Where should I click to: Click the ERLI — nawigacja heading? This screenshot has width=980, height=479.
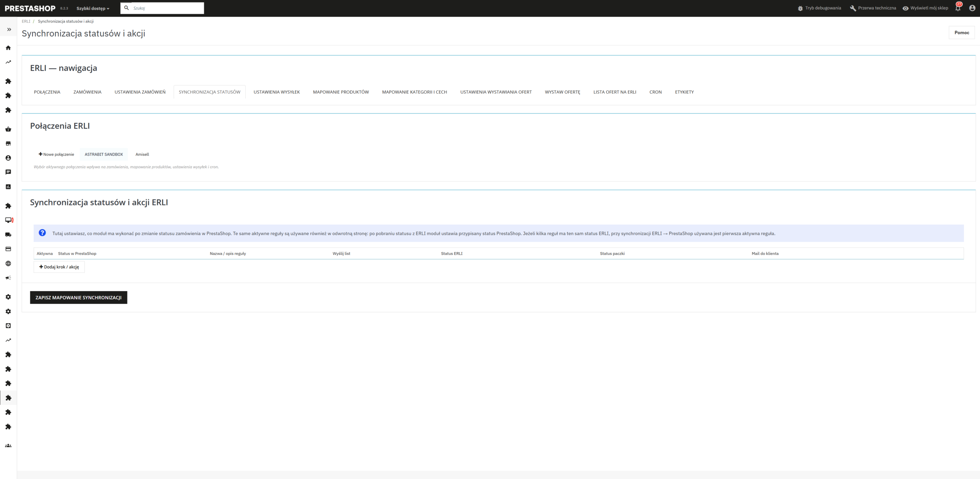click(x=64, y=68)
